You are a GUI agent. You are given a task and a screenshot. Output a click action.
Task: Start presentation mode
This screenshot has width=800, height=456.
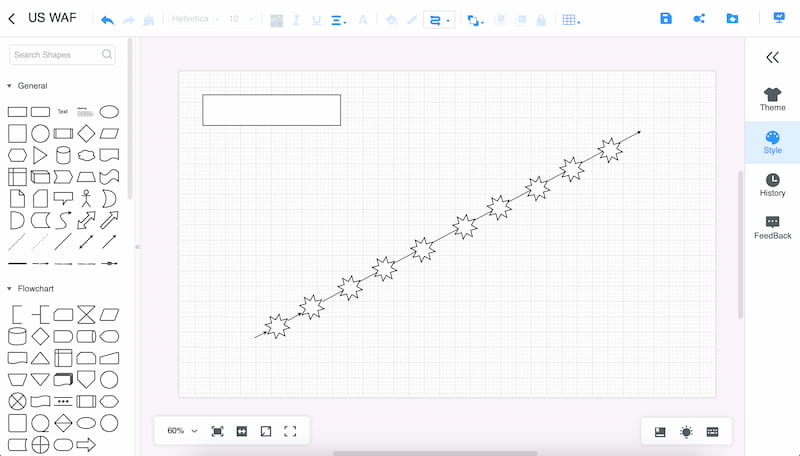(x=779, y=18)
